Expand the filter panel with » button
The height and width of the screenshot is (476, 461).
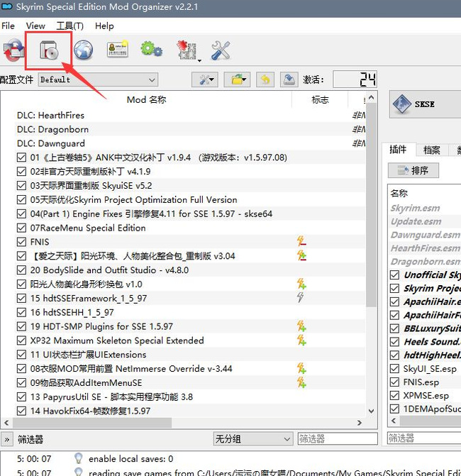tap(7, 439)
